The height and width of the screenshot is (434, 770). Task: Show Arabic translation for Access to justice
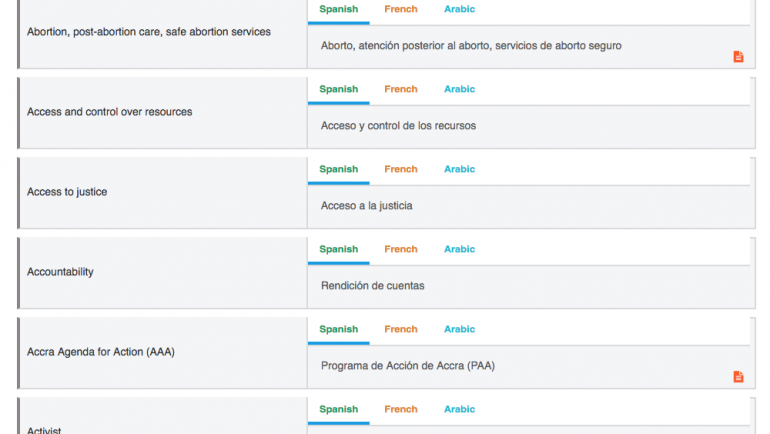point(460,169)
